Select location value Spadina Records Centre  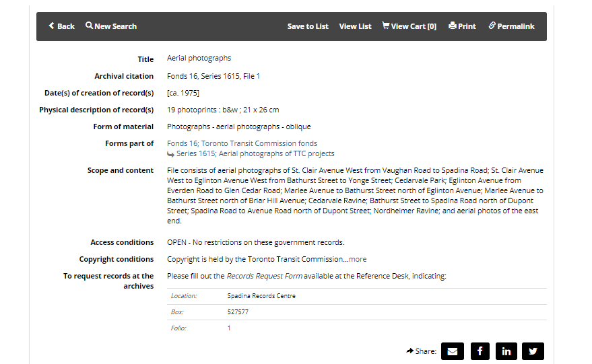tap(261, 296)
